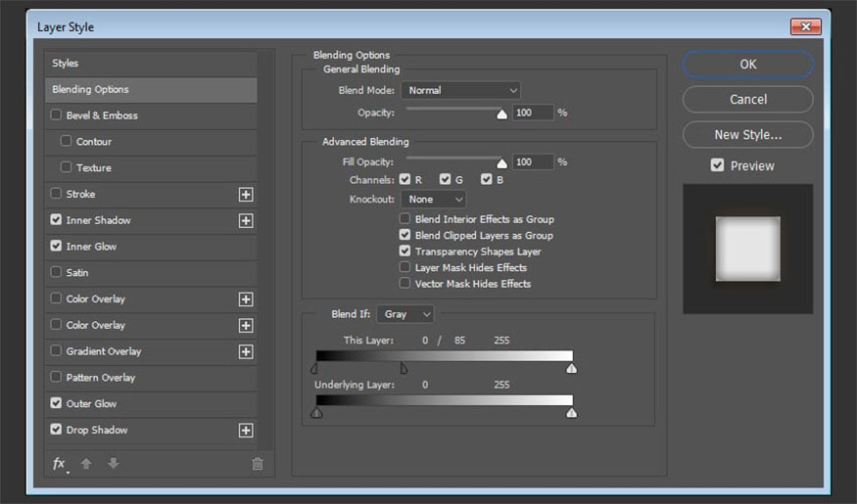
Task: Select Blending Options in the styles list
Action: pyautogui.click(x=151, y=90)
